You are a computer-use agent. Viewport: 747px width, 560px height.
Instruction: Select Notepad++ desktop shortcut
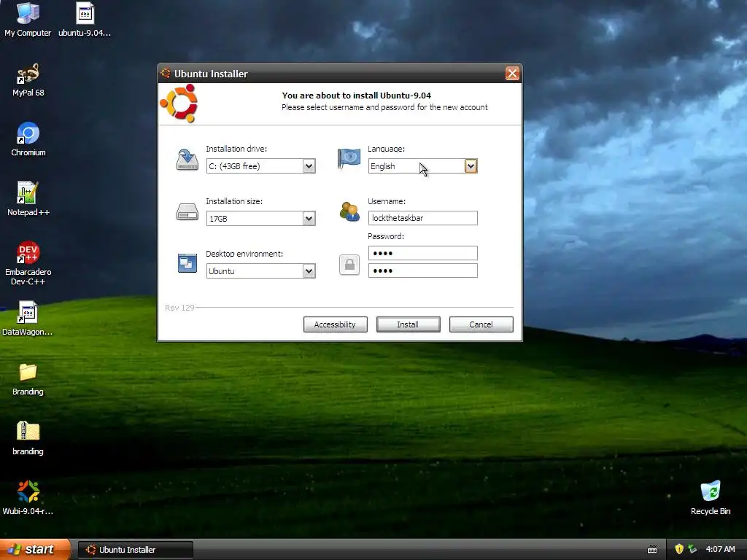[x=28, y=192]
